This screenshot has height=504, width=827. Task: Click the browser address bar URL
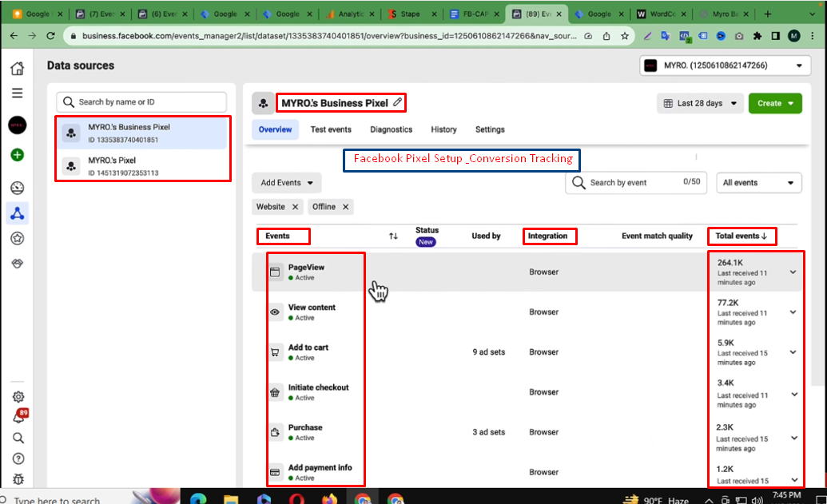coord(328,36)
